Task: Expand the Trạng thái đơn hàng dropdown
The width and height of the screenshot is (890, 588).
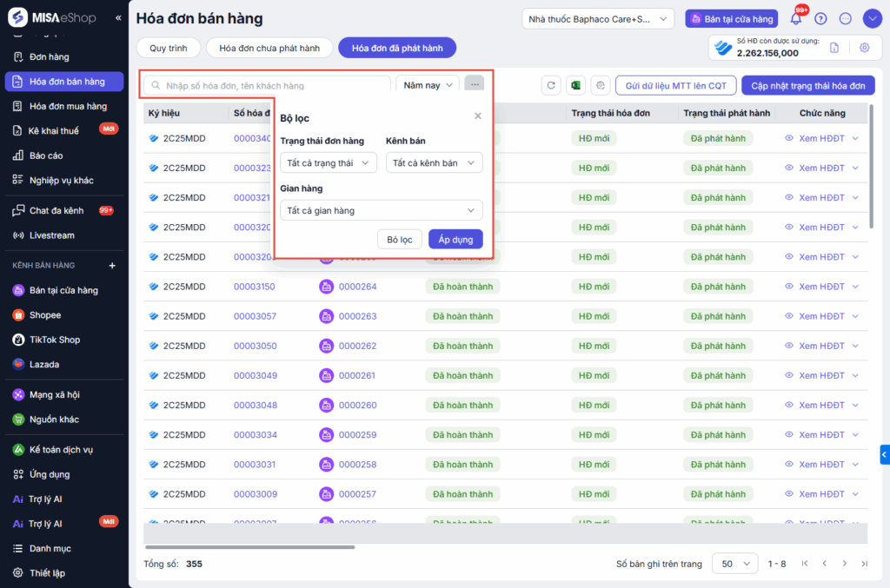Action: tap(329, 162)
